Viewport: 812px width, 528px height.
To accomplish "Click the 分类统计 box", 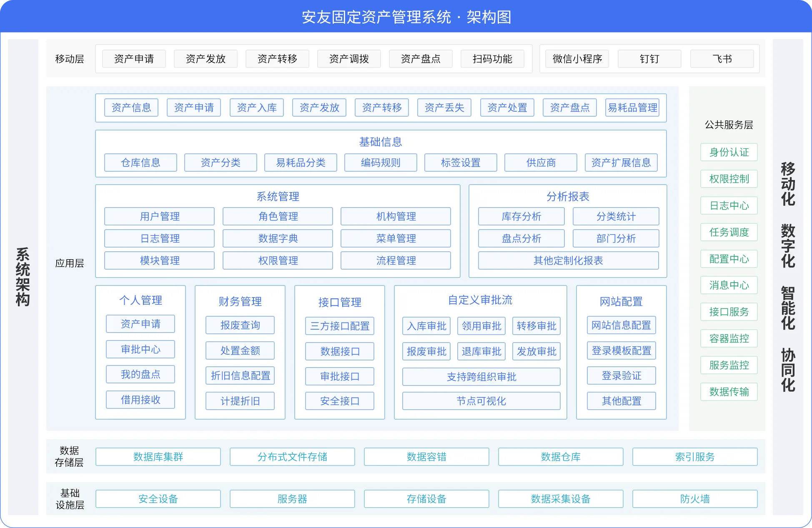I will (x=616, y=216).
